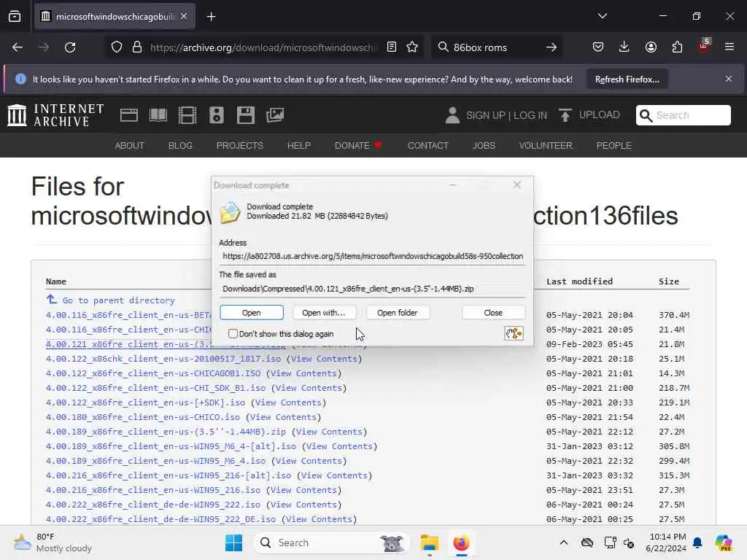Open the Audio speaker icon in Archive nav

[x=216, y=115]
